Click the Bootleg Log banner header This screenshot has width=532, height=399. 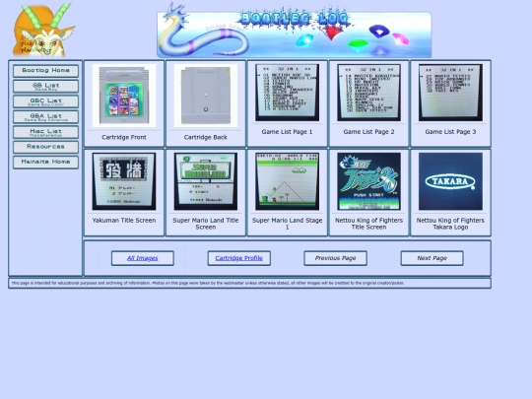pos(295,31)
